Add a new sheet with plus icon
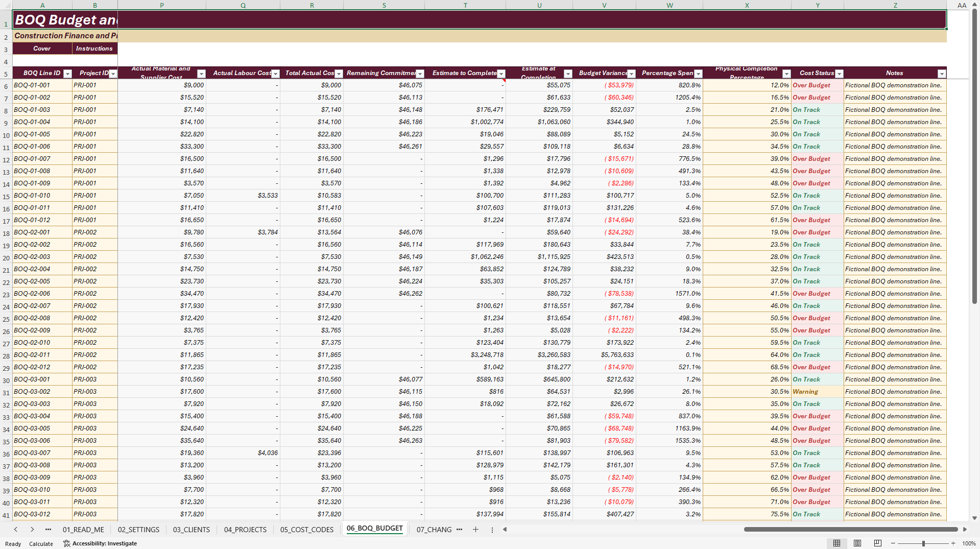The width and height of the screenshot is (980, 549). point(475,530)
